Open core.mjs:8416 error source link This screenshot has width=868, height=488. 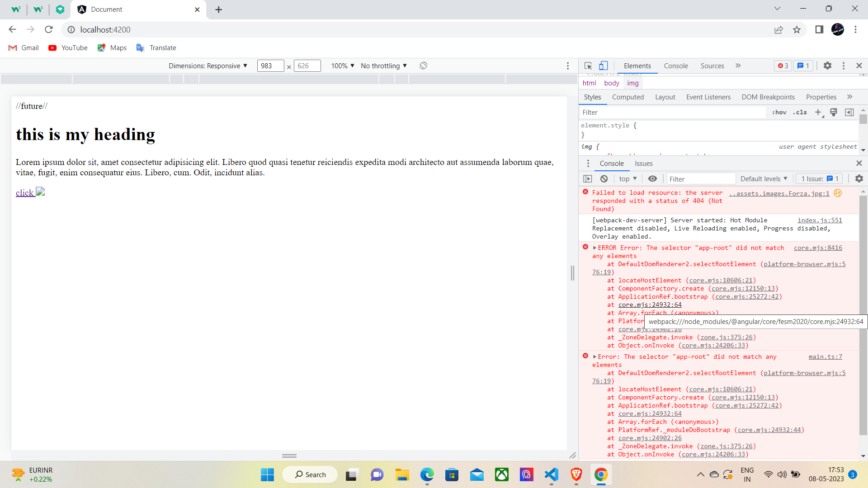tap(818, 248)
